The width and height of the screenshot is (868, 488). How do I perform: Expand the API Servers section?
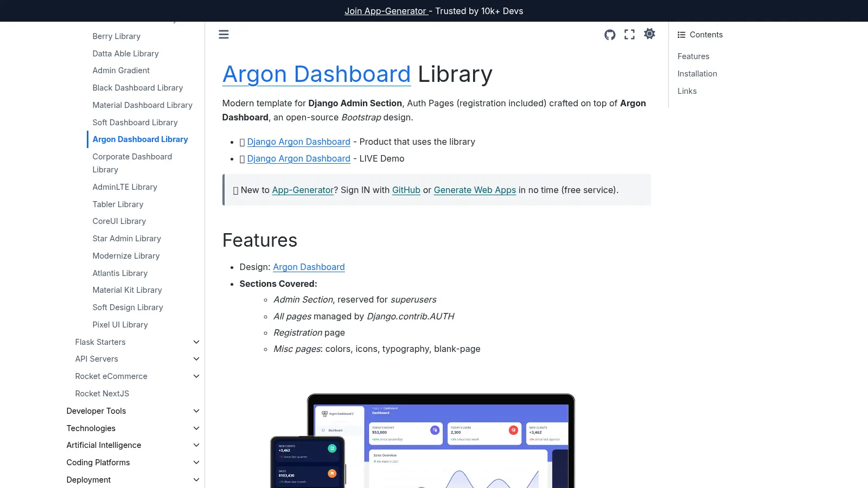196,359
